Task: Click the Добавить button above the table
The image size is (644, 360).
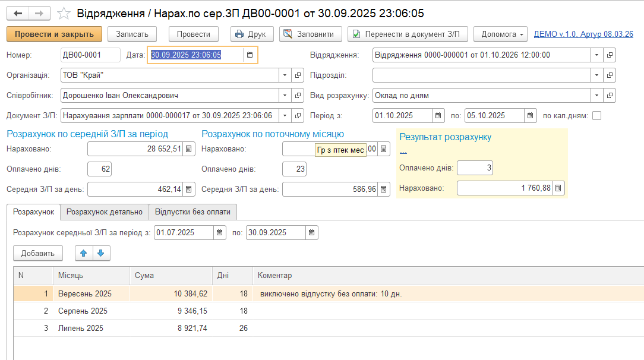Action: pos(38,254)
